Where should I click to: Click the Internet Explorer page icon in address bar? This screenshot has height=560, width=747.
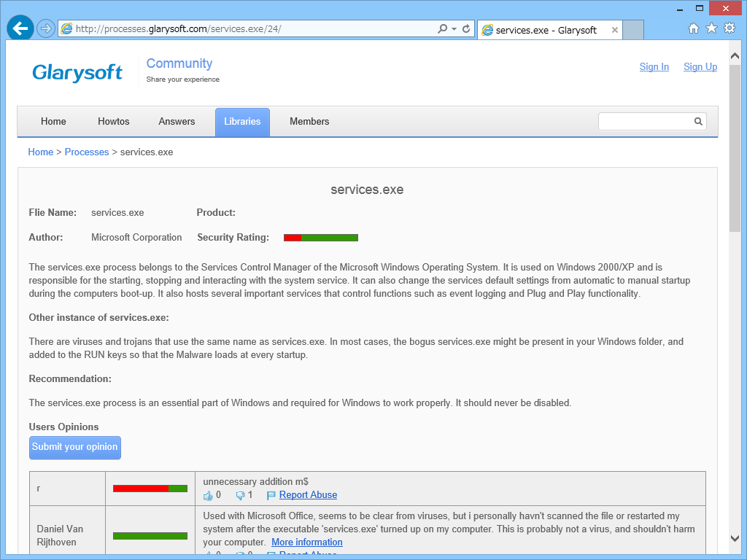[66, 28]
